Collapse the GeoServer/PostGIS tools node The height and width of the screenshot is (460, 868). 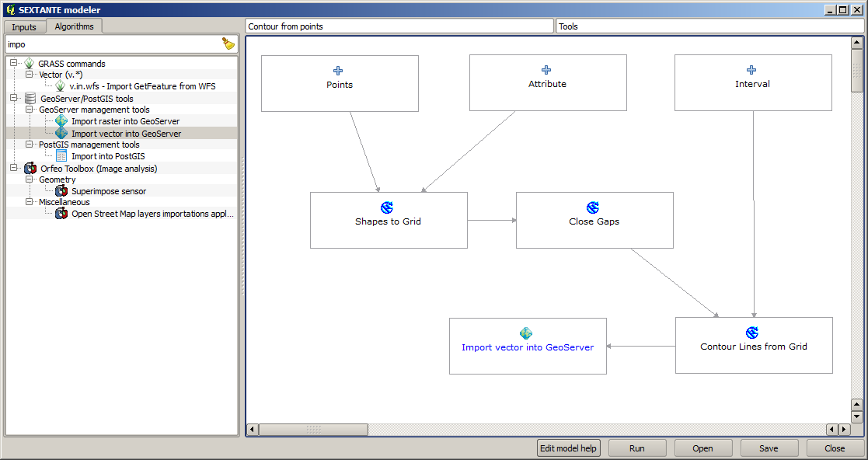pos(14,98)
